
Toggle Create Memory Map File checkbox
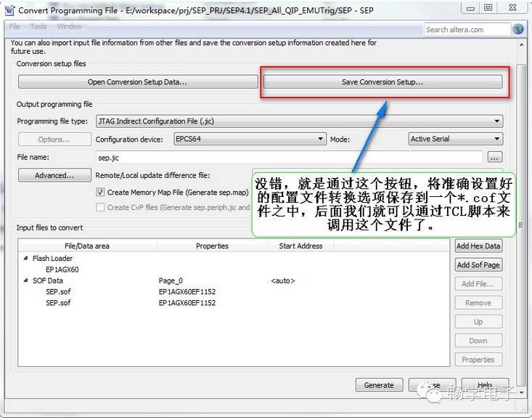100,192
